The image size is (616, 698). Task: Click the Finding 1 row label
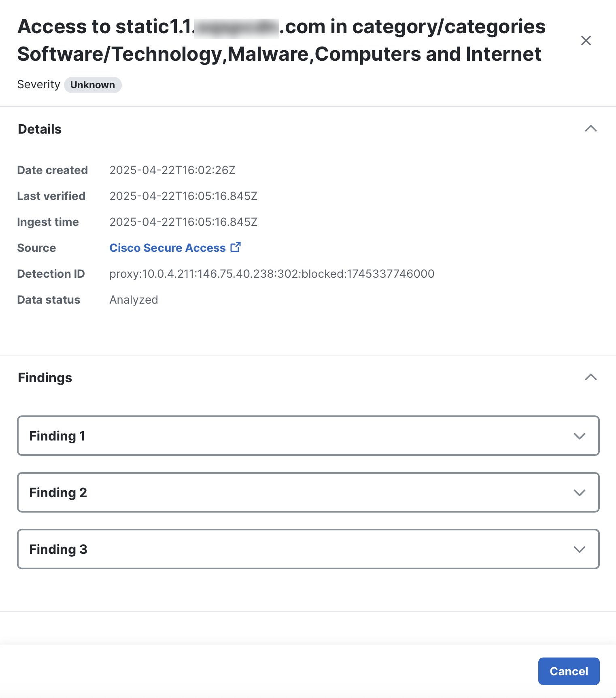57,436
